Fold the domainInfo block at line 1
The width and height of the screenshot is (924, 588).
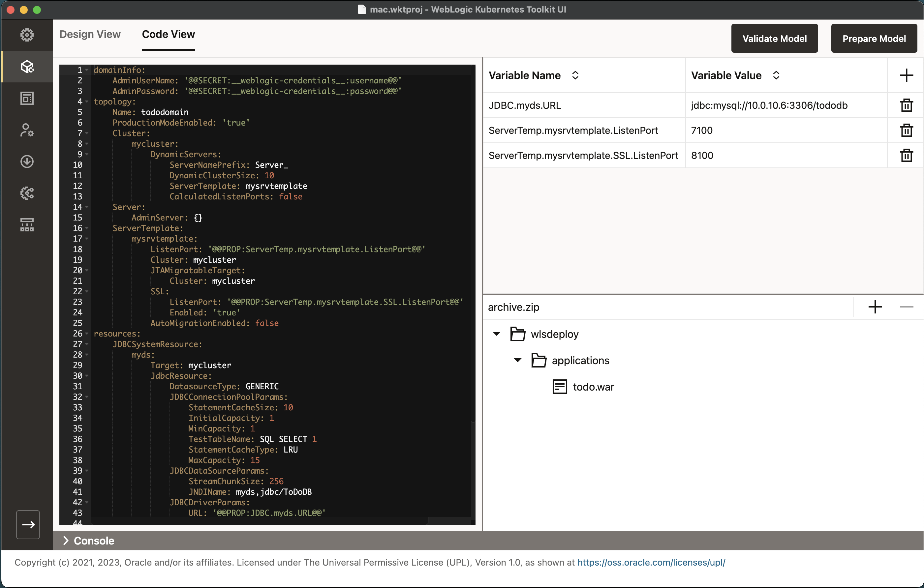click(87, 70)
